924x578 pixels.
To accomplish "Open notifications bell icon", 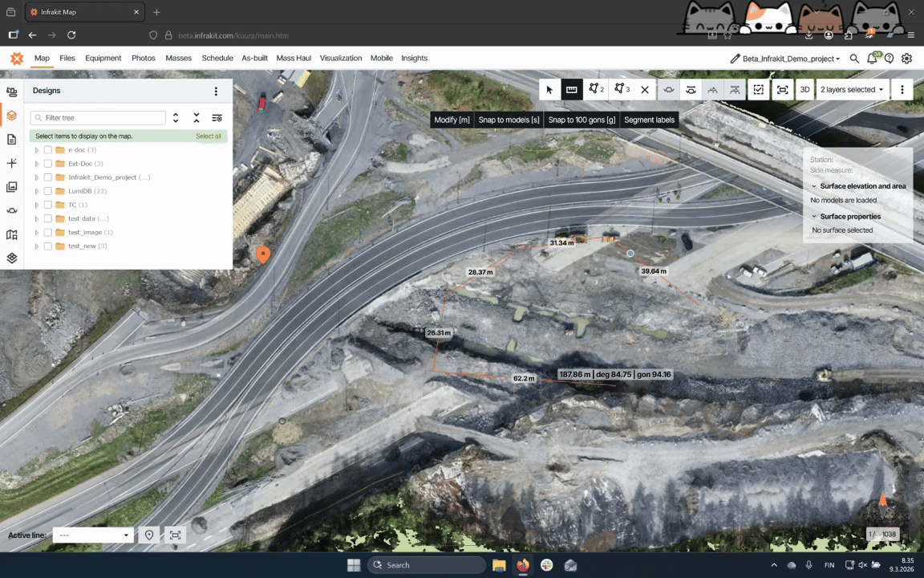I will click(872, 59).
